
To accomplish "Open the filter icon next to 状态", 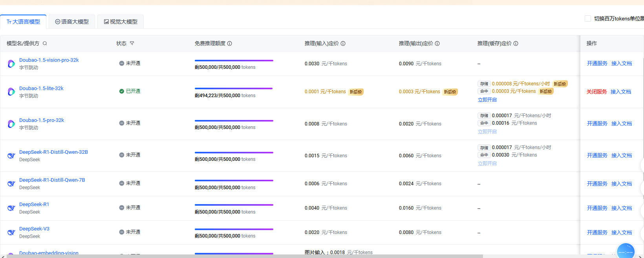I will [x=132, y=43].
